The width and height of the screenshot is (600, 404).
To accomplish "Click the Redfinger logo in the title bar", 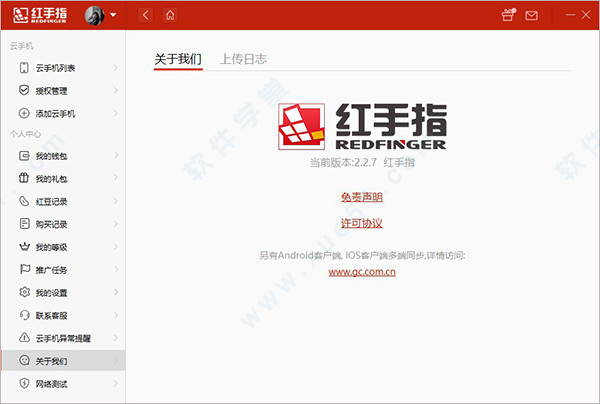I will click(40, 15).
